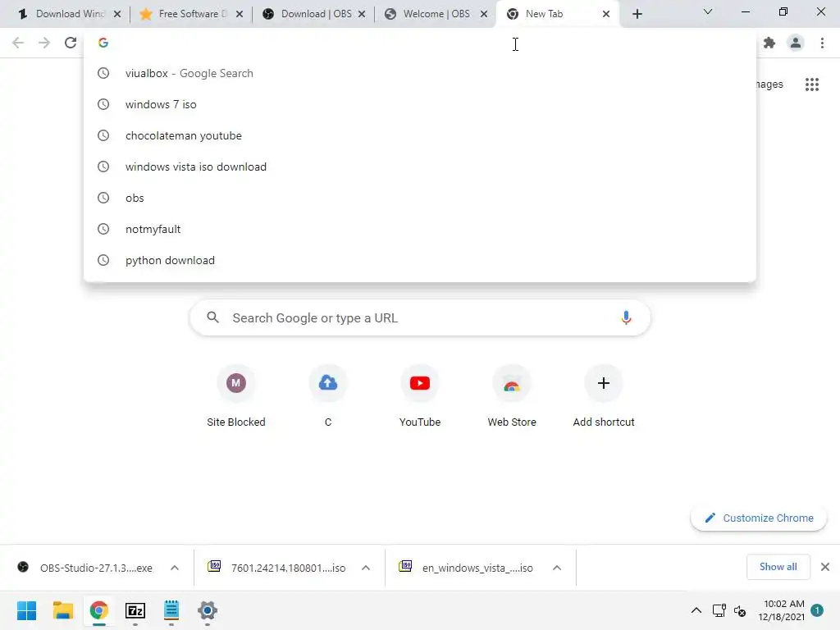Open File Explorer from taskbar
The height and width of the screenshot is (630, 840).
[x=62, y=610]
